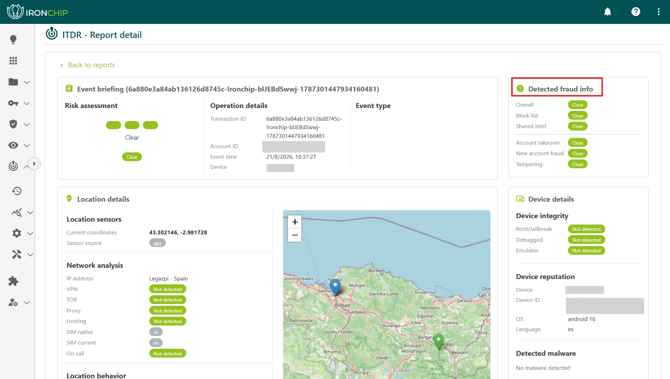
Task: Go back to reports
Action: [88, 65]
